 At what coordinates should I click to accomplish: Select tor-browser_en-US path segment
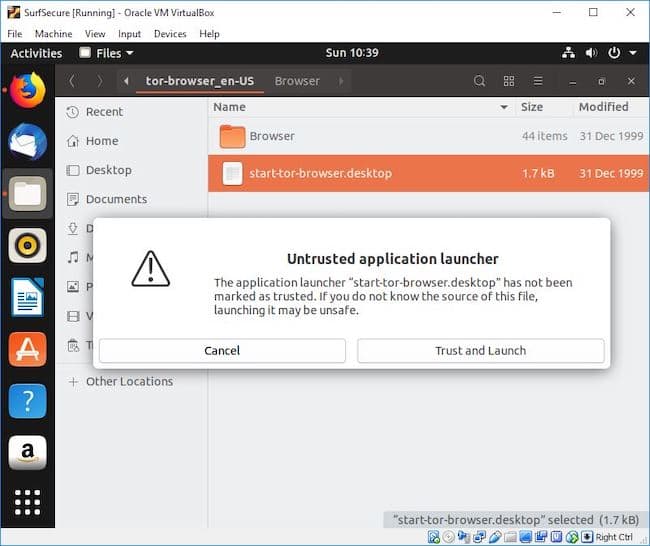200,81
